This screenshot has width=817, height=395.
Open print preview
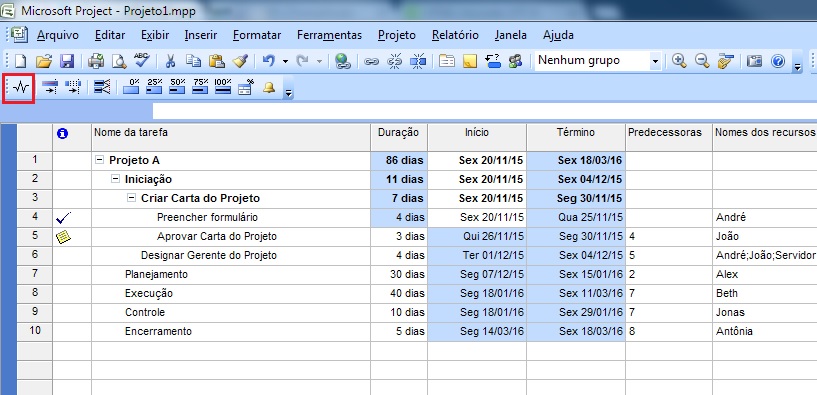[119, 61]
